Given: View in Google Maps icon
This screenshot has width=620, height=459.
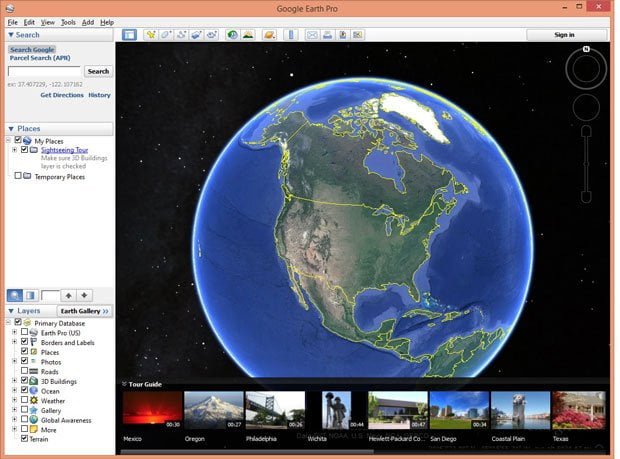Looking at the screenshot, I should 358,35.
